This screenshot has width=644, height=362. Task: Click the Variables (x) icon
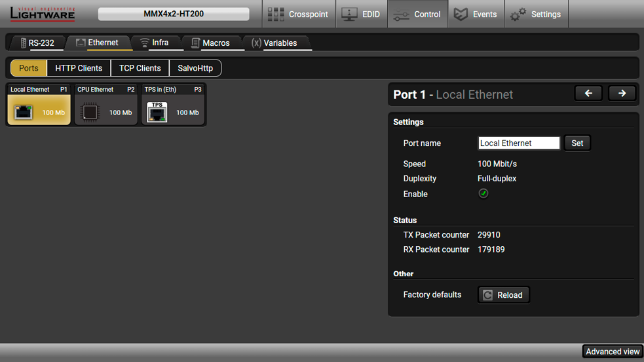pos(256,43)
